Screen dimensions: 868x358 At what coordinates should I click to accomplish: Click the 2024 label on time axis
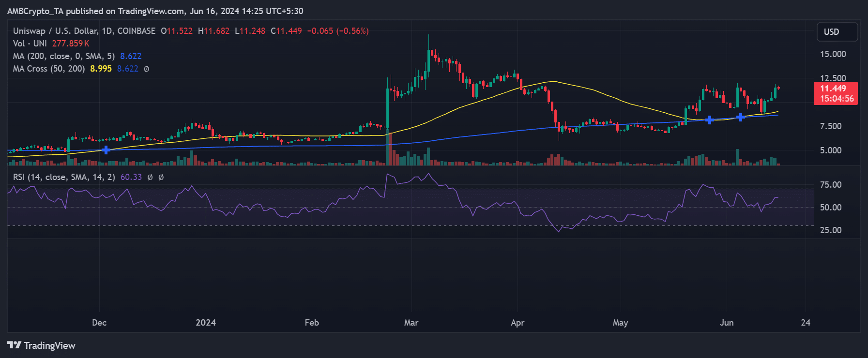coord(206,323)
